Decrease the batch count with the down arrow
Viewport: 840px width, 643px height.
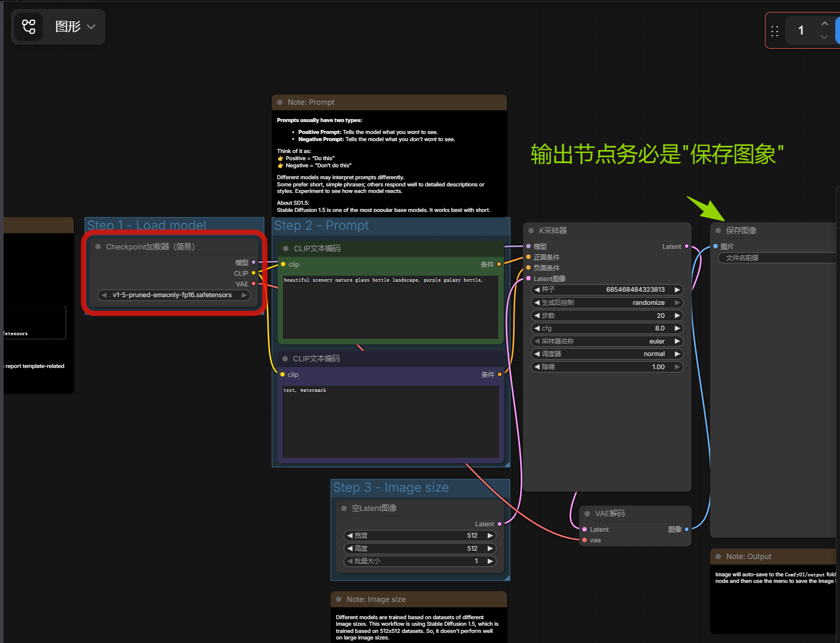click(825, 37)
